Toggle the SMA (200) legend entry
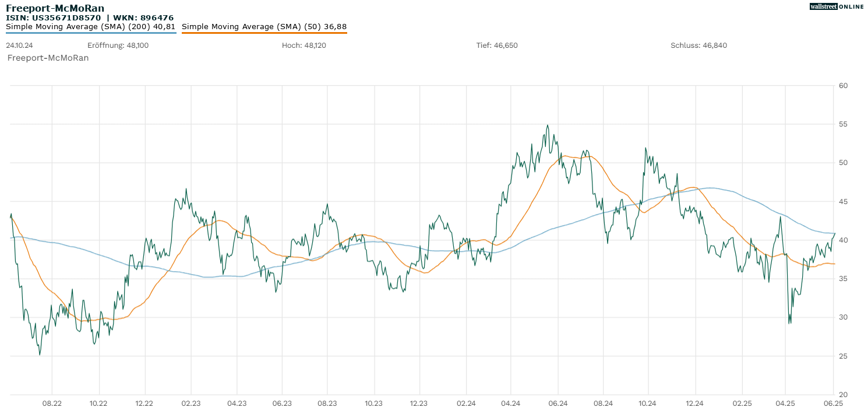The width and height of the screenshot is (868, 407). tap(91, 27)
